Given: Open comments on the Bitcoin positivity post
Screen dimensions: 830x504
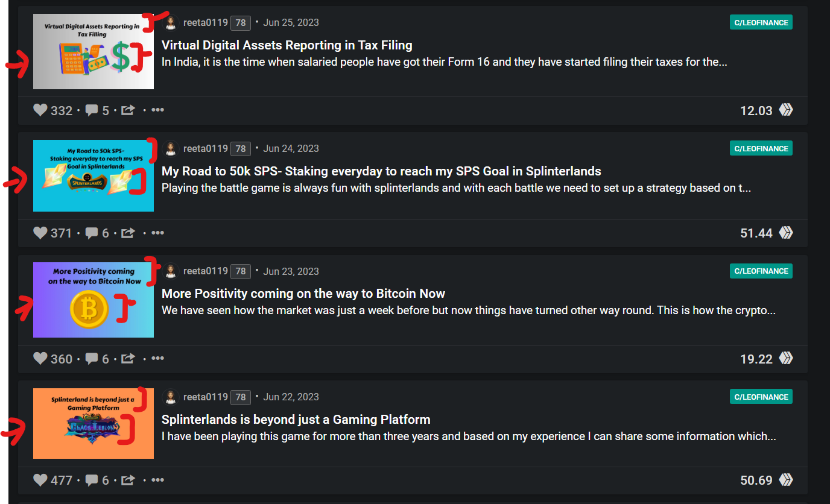Looking at the screenshot, I should [x=92, y=359].
